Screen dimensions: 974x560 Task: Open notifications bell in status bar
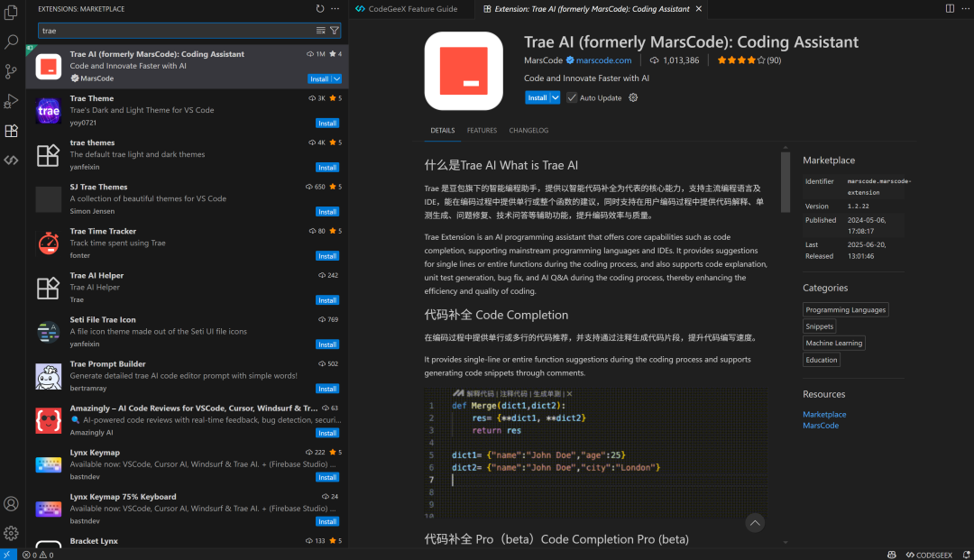coord(966,555)
